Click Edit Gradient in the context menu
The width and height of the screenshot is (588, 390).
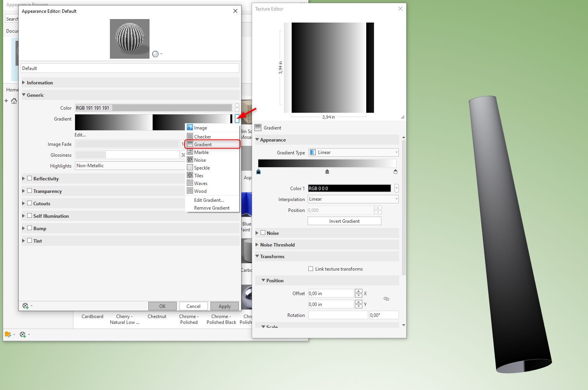click(209, 200)
